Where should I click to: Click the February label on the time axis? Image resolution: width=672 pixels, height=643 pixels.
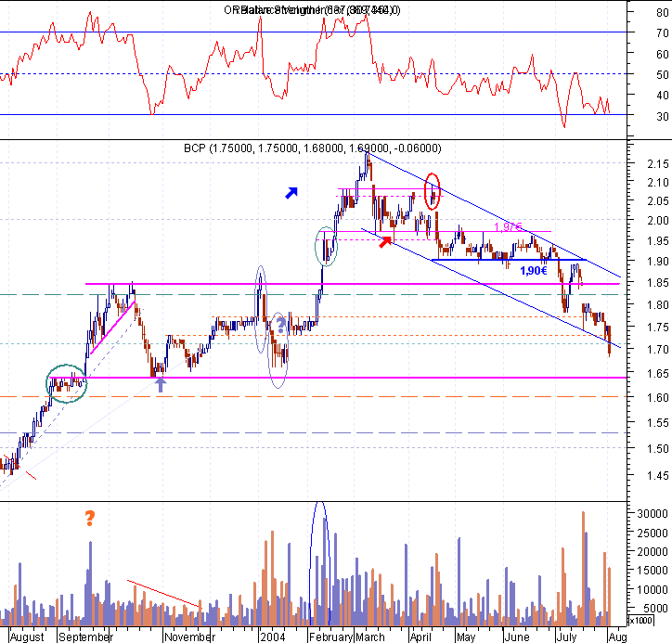click(330, 637)
